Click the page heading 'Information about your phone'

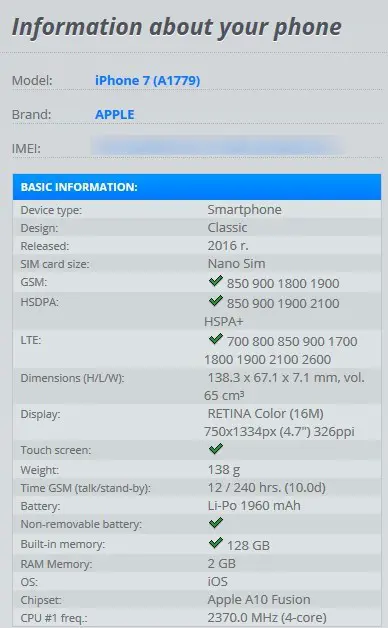pos(177,28)
